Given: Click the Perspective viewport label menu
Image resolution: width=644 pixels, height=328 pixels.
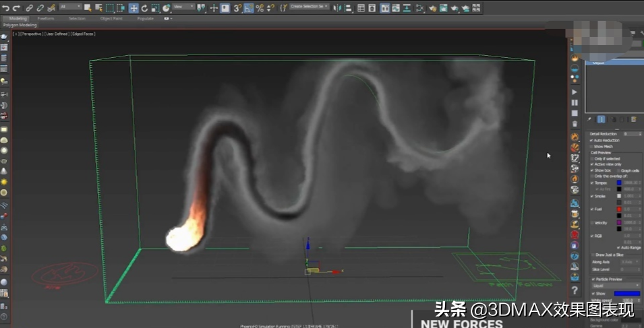Looking at the screenshot, I should tap(32, 34).
